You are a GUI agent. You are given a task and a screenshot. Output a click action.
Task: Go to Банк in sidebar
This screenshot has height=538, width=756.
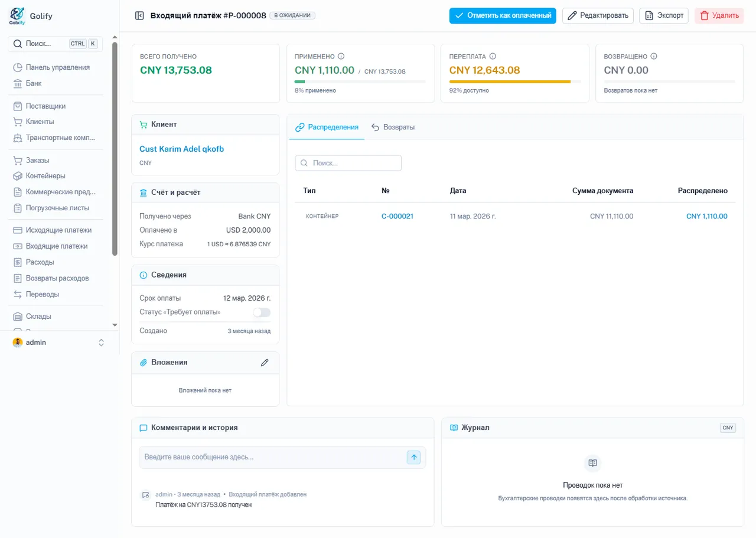(x=33, y=83)
